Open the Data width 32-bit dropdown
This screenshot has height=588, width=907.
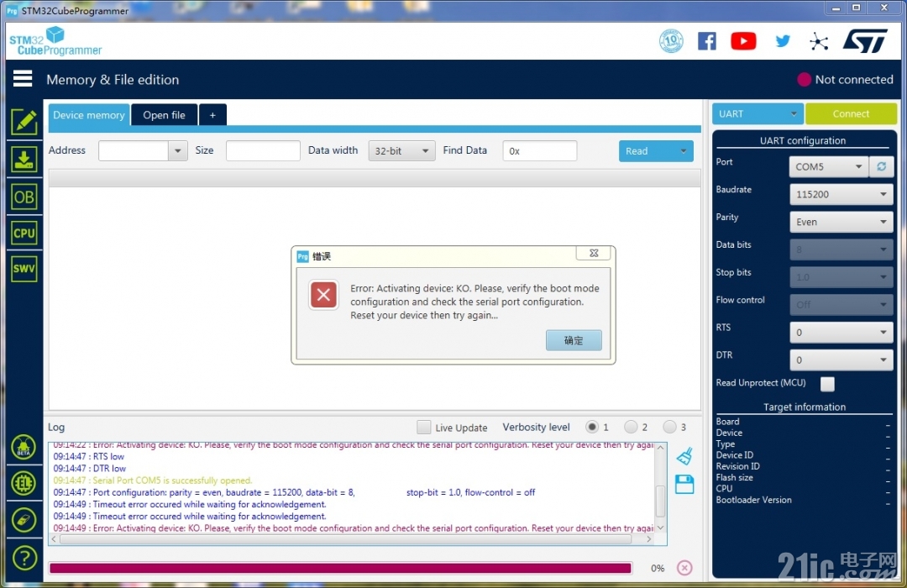[x=401, y=150]
